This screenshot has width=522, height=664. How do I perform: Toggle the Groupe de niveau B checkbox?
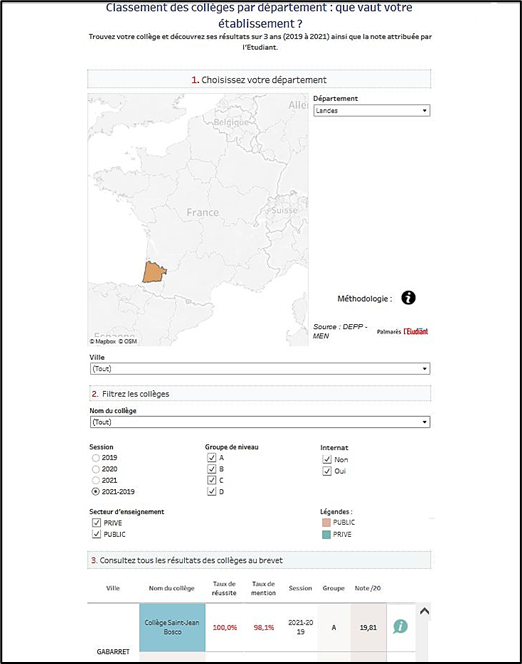[x=212, y=469]
